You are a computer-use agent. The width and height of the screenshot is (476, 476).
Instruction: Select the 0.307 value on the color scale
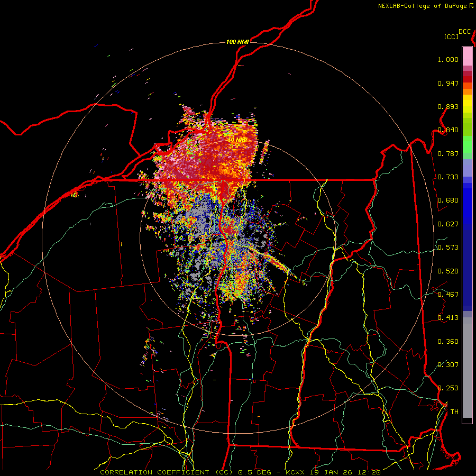448,364
